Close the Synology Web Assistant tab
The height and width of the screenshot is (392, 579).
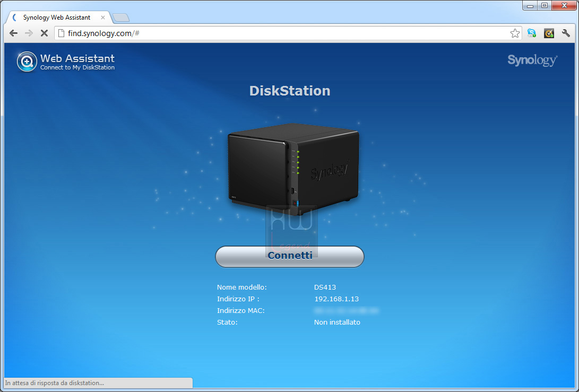point(103,18)
